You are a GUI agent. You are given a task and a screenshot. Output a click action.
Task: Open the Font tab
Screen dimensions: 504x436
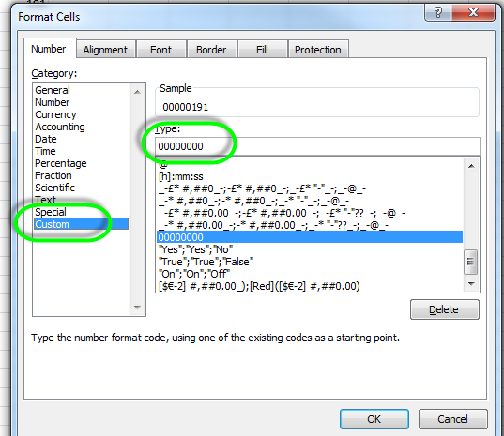(x=160, y=50)
